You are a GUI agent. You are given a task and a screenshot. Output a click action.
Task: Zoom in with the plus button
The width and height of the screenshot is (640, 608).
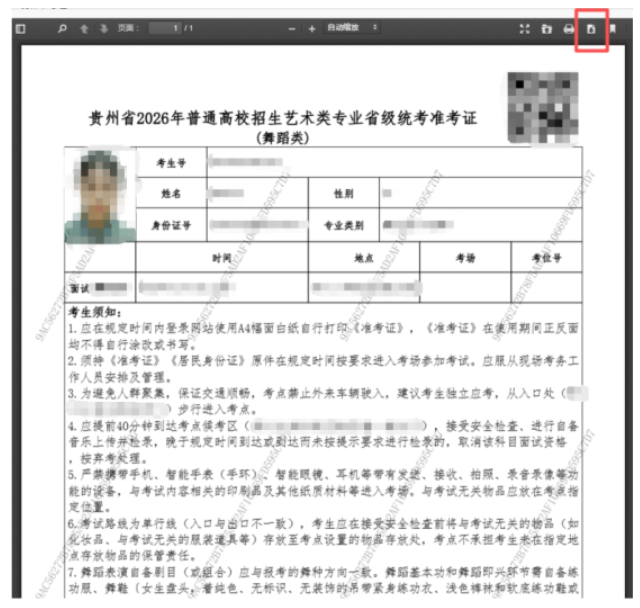point(312,29)
